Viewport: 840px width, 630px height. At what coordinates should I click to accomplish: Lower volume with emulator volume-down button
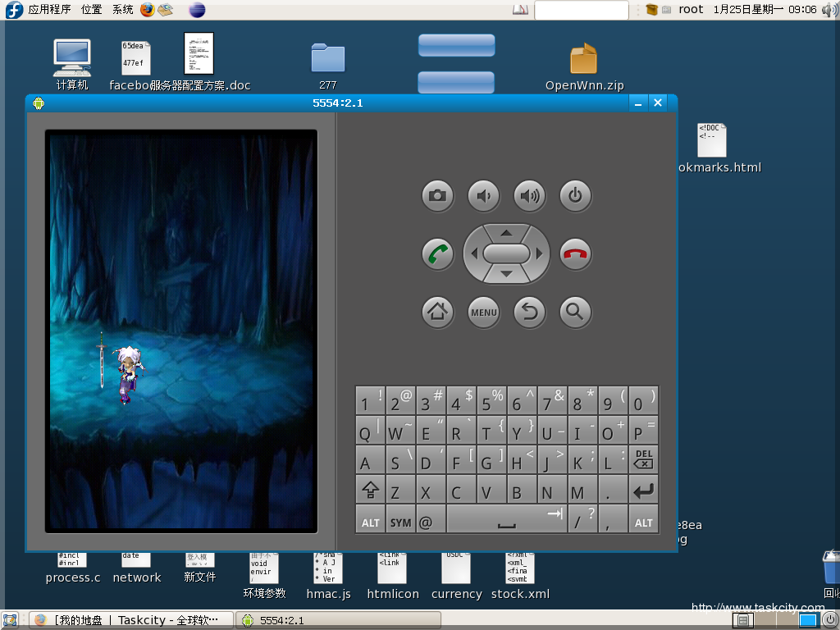point(484,196)
